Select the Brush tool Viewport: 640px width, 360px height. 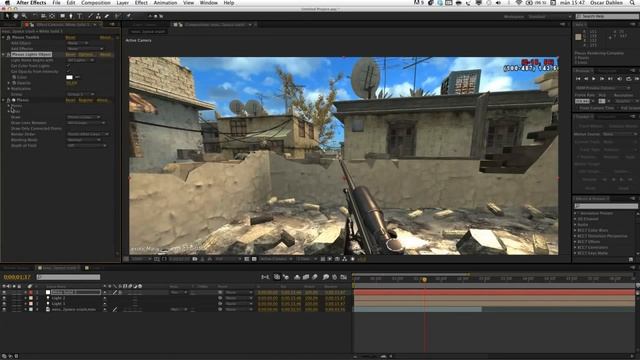[90, 16]
